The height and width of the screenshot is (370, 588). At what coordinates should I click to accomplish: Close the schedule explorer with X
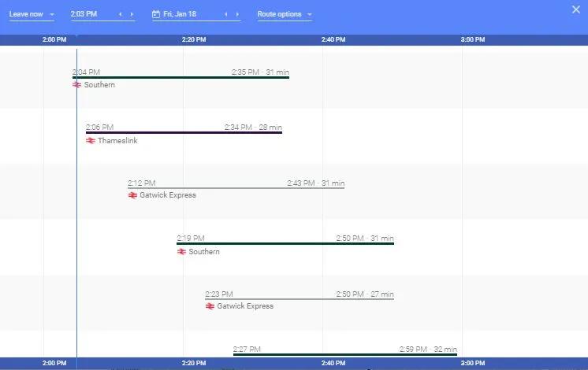576,9
